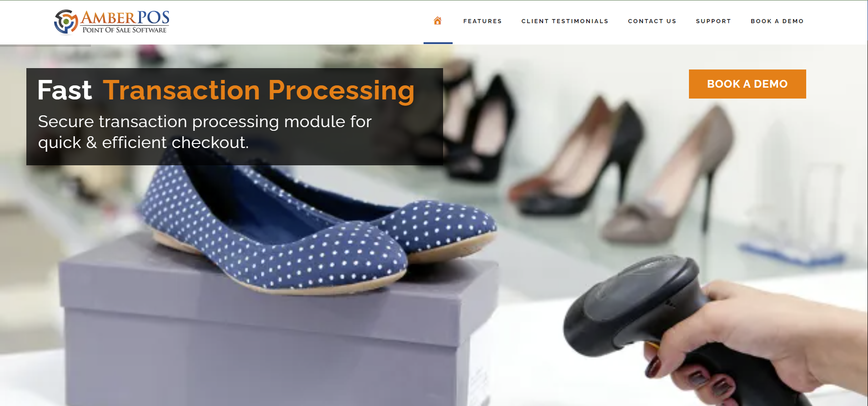The width and height of the screenshot is (868, 406).
Task: Click the AmberPOS logo wordmark
Action: 125,18
